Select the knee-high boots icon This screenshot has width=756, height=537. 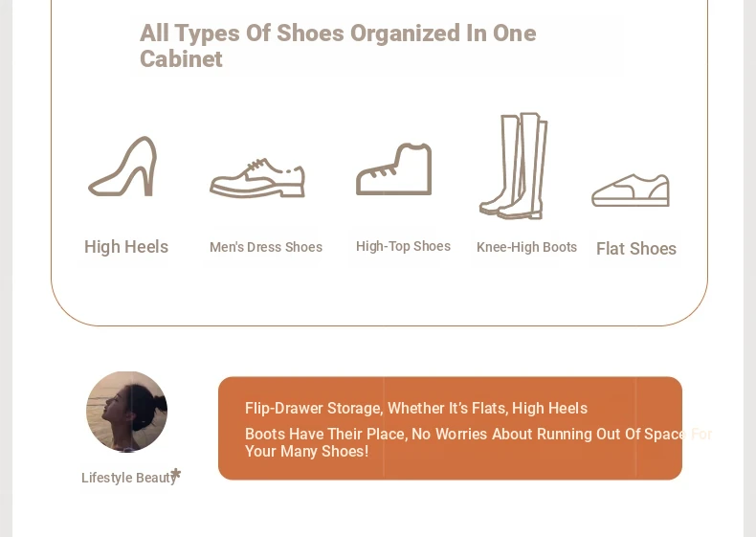(x=514, y=166)
